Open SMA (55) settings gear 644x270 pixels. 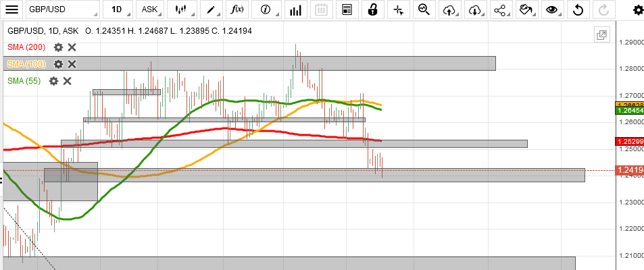[x=53, y=81]
